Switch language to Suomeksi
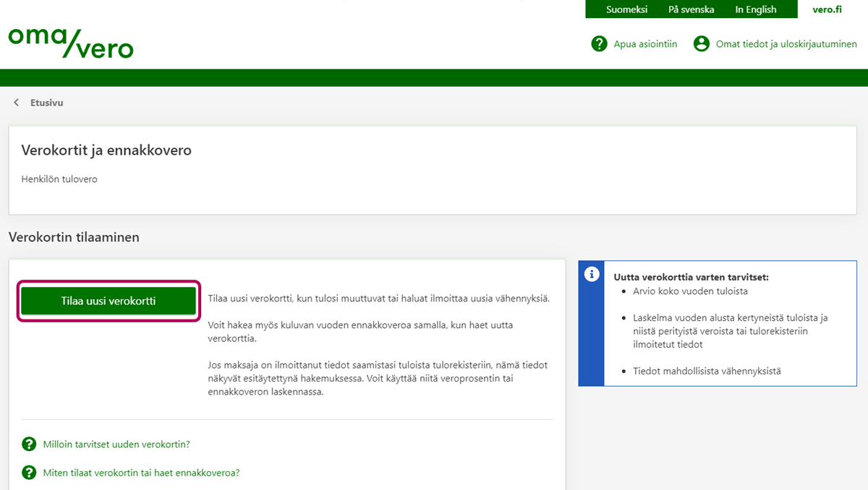 (x=626, y=9)
